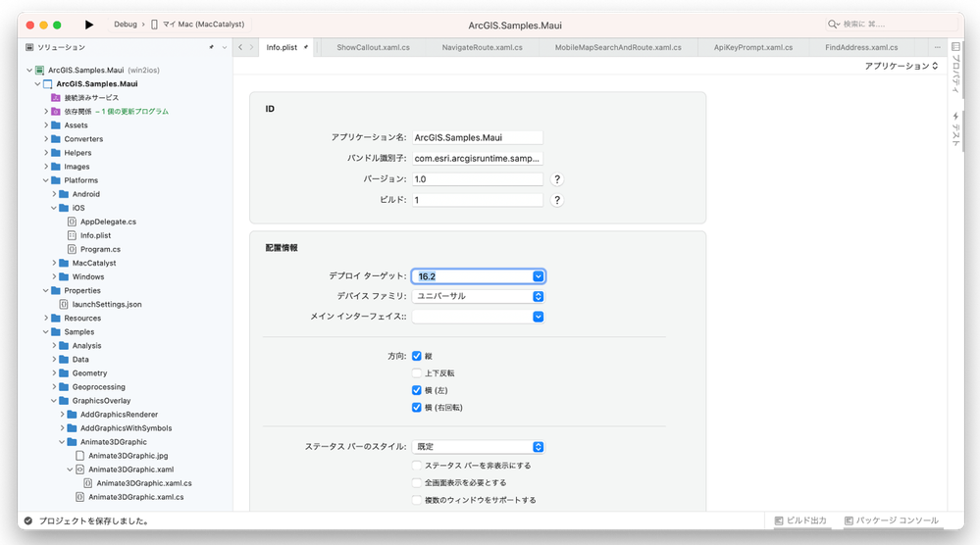Click the アプリケーション名 text field

pyautogui.click(x=478, y=138)
